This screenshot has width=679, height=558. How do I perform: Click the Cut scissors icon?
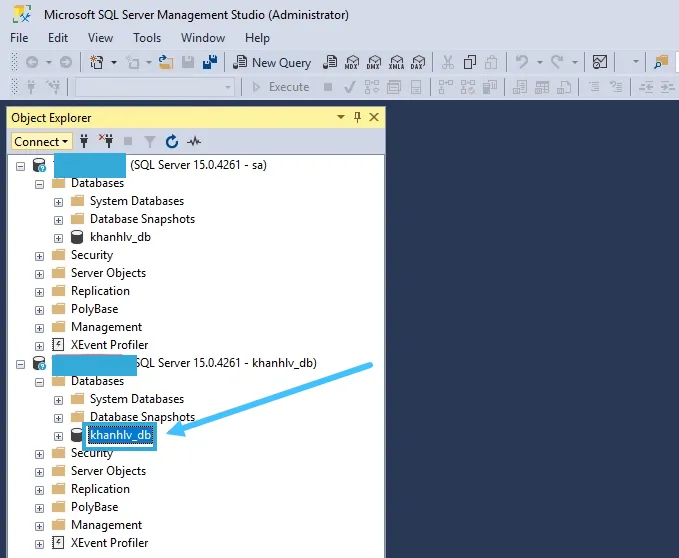point(448,63)
